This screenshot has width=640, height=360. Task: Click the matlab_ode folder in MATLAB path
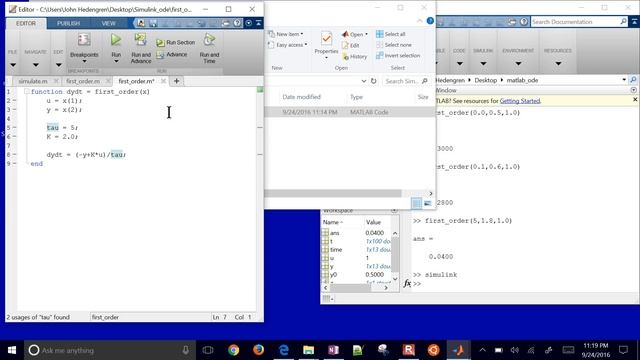522,80
